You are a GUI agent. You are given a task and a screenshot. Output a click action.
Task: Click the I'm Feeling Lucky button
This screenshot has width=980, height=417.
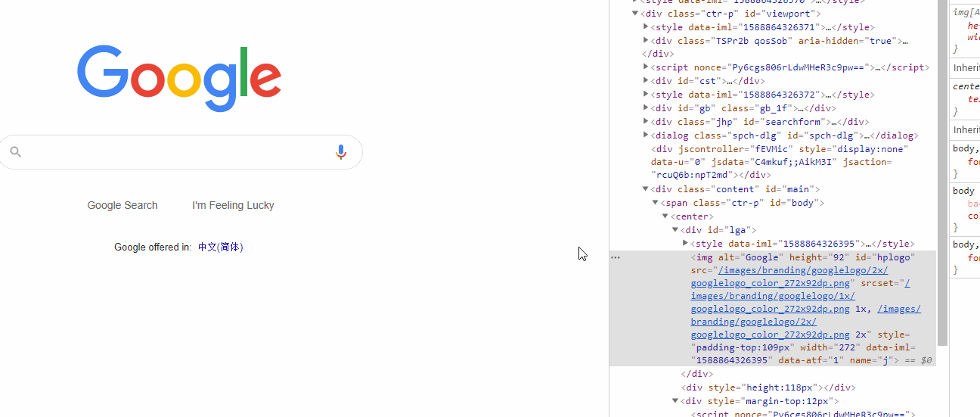coord(233,205)
